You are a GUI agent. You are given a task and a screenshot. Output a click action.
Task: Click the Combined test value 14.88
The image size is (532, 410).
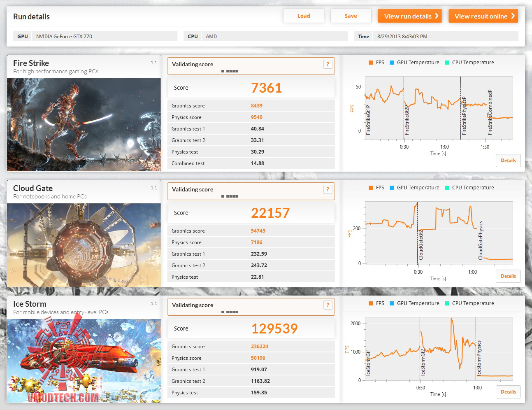click(258, 163)
